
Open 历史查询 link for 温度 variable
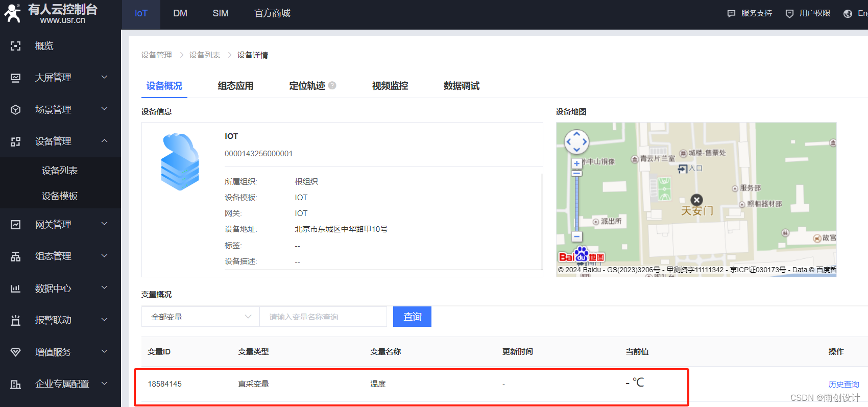pyautogui.click(x=843, y=384)
